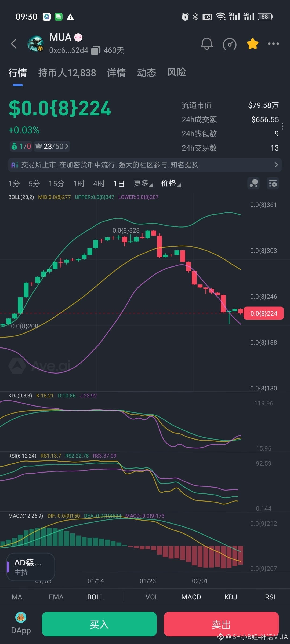This screenshot has width=290, height=644.
Task: Toggle the VOL indicator
Action: [x=152, y=597]
